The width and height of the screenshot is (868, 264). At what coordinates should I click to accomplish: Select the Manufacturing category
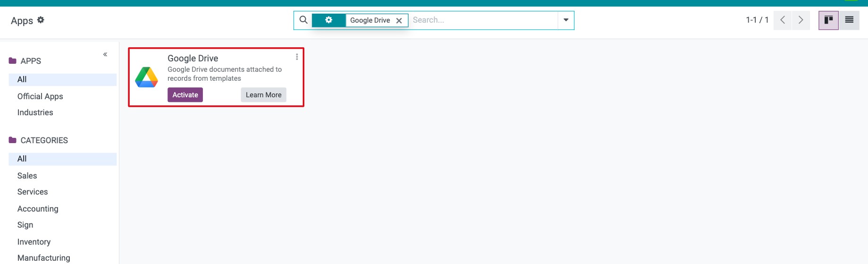coord(44,258)
